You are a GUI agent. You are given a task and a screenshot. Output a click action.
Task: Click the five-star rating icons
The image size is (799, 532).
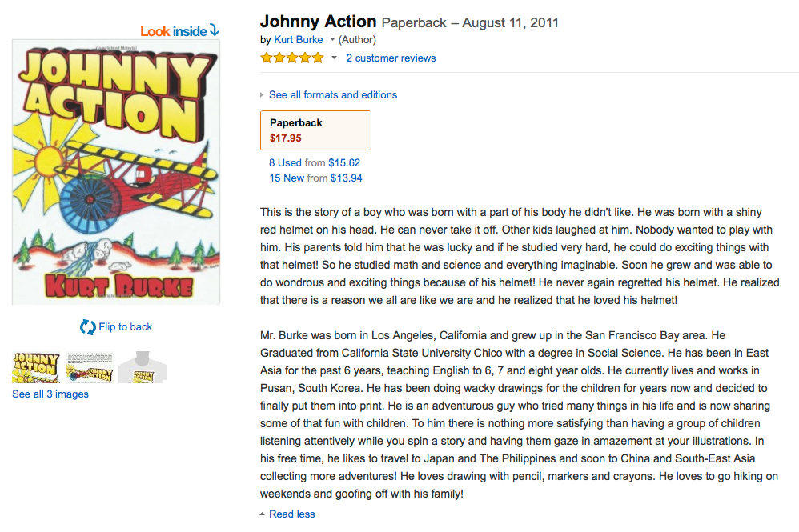click(292, 58)
